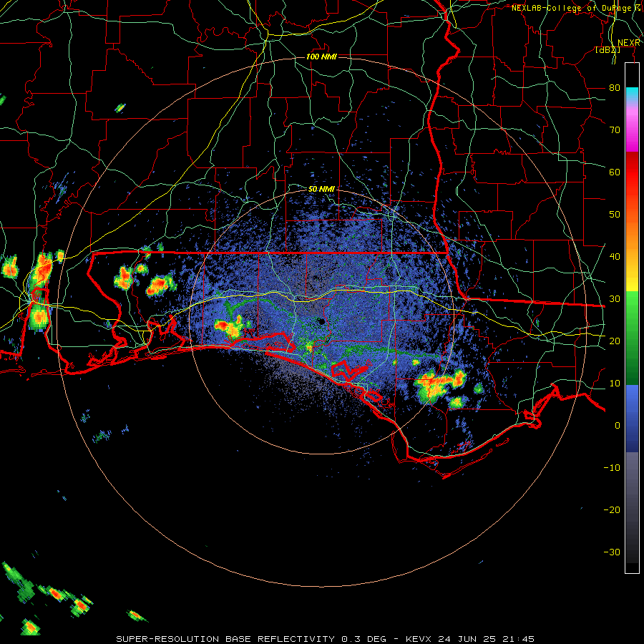The image size is (644, 644).
Task: Click the KEVX radar site black center dot
Action: click(321, 321)
